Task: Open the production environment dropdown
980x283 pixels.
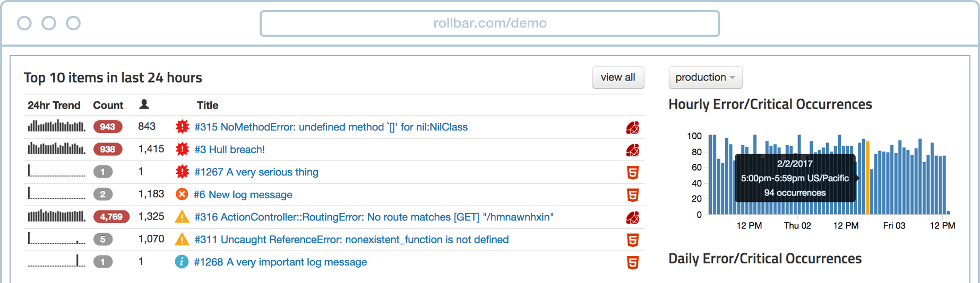Action: [705, 77]
